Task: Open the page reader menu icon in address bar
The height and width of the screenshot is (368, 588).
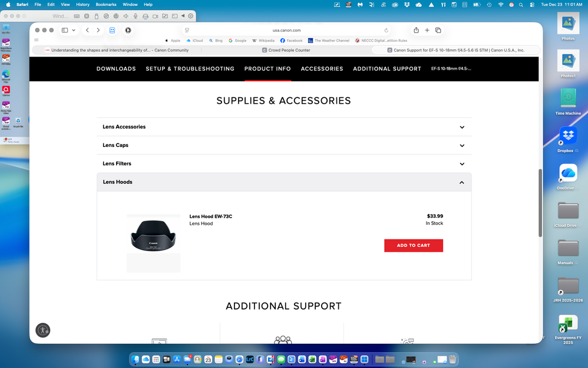Action: pyautogui.click(x=187, y=30)
